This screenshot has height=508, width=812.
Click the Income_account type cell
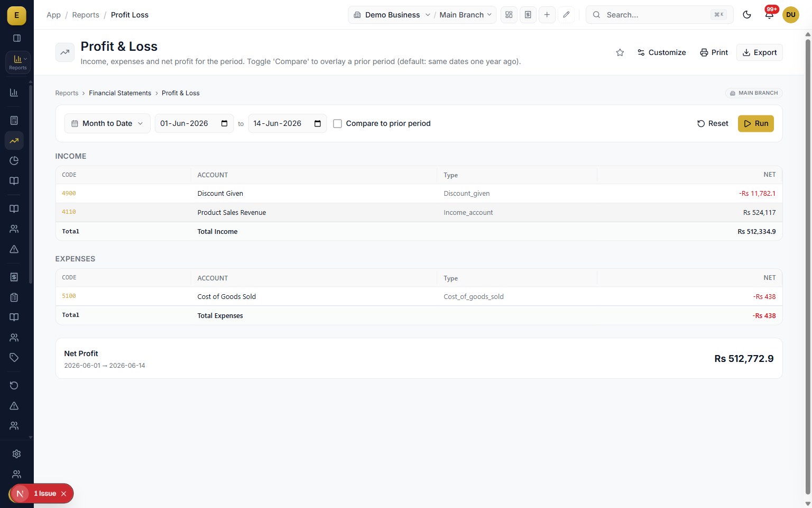pos(468,213)
